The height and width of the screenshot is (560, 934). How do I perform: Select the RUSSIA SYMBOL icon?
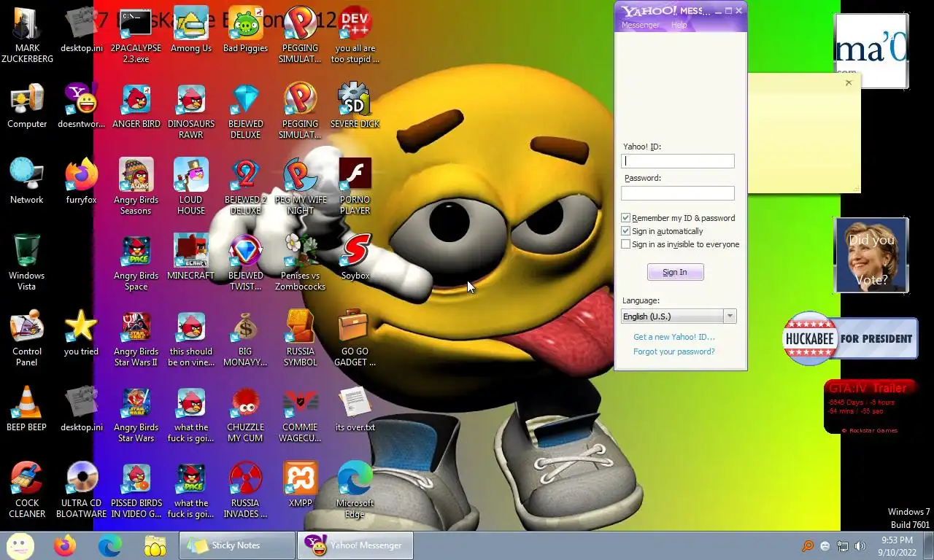tap(300, 339)
